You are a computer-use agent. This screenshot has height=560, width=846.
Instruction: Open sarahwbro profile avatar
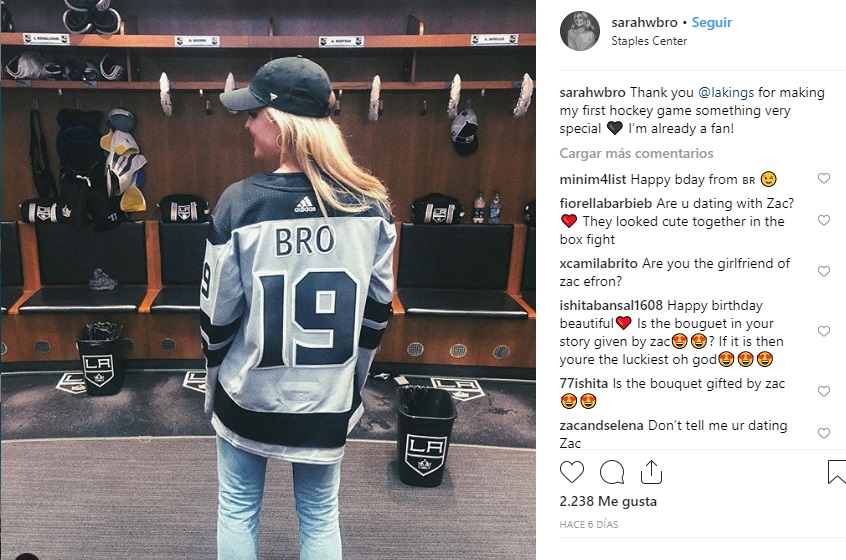pos(580,31)
